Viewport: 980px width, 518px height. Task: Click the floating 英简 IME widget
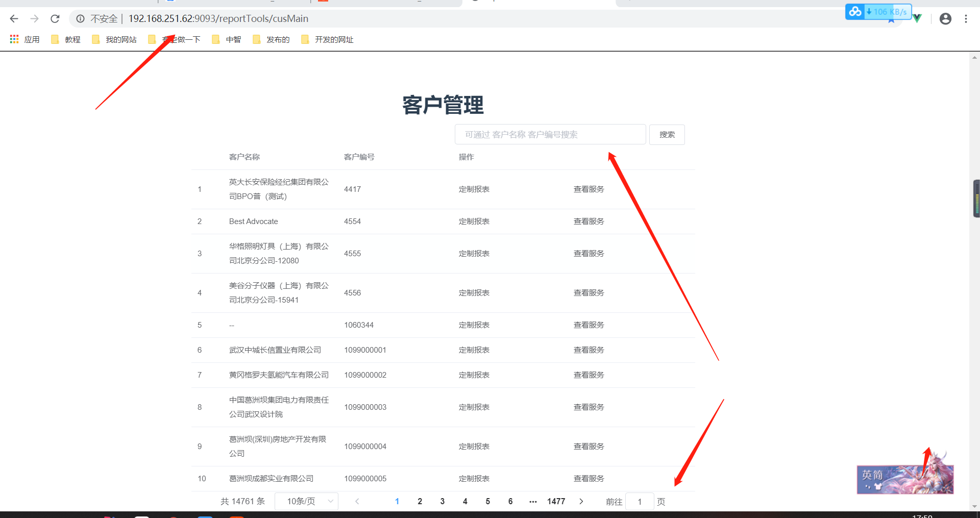click(905, 479)
